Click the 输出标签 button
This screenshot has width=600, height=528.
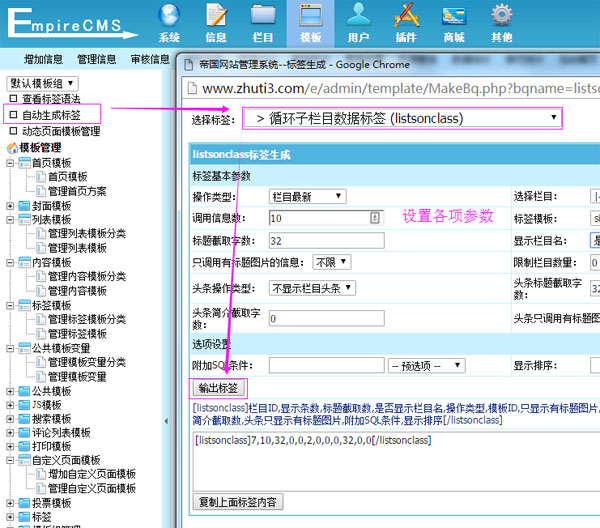coord(218,388)
